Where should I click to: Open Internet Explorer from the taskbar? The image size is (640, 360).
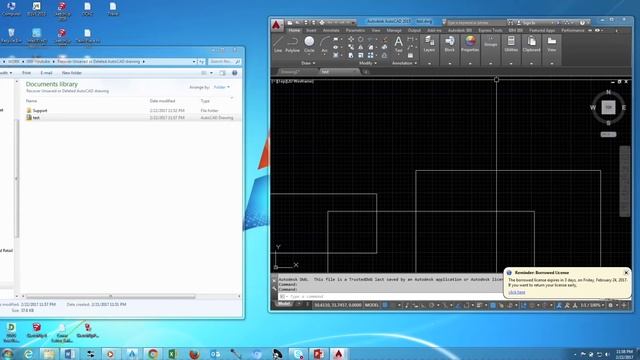[28, 354]
